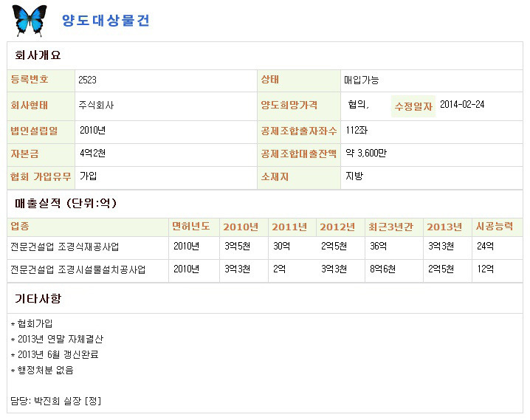Select capital value 4억2천
The height and width of the screenshot is (420, 530).
[92, 154]
